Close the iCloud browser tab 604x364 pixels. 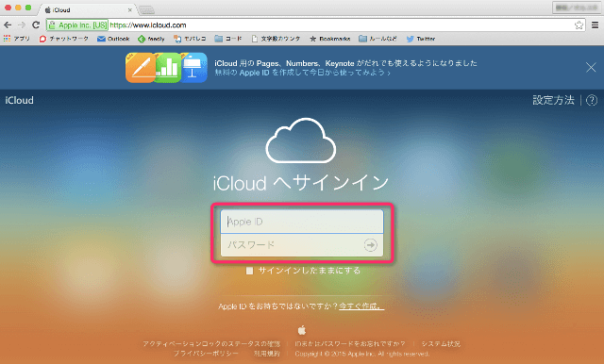130,10
